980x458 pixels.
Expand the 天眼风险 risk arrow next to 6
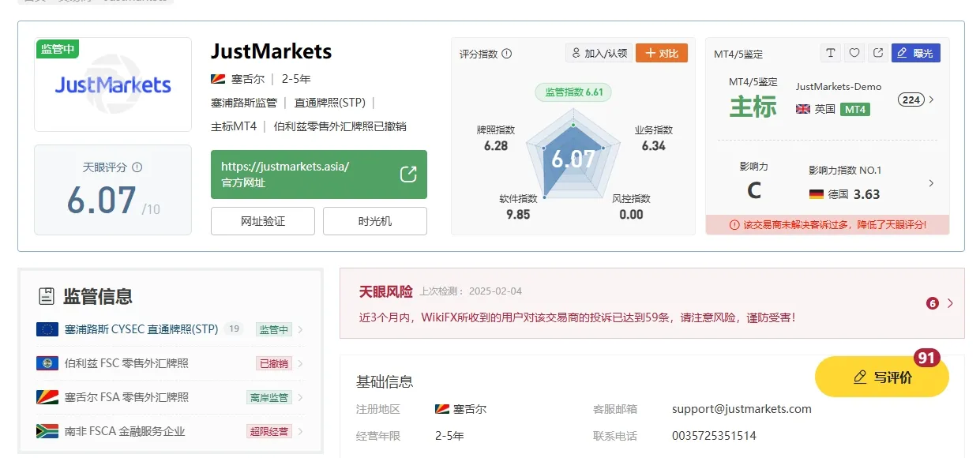[950, 303]
